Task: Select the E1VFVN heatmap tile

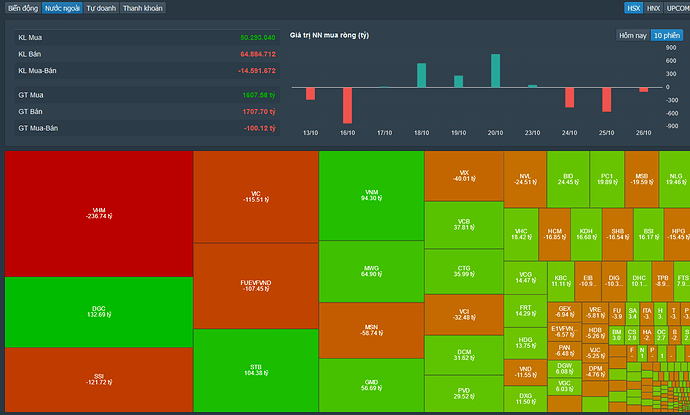Action: 565,332
